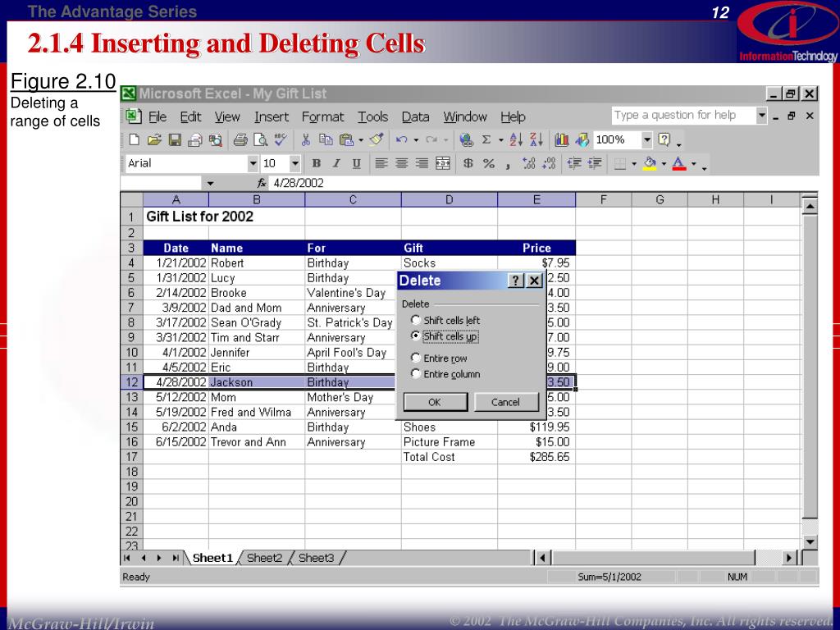Click in the Type a question for help box

683,115
